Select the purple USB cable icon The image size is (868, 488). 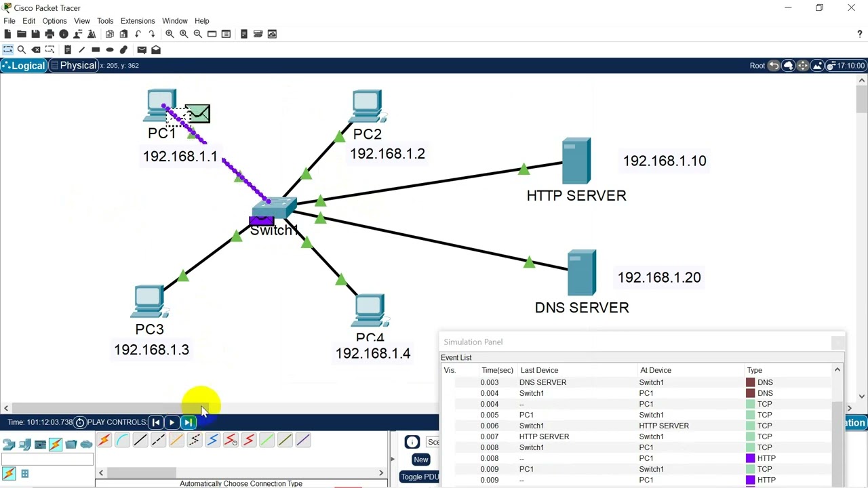point(303,441)
